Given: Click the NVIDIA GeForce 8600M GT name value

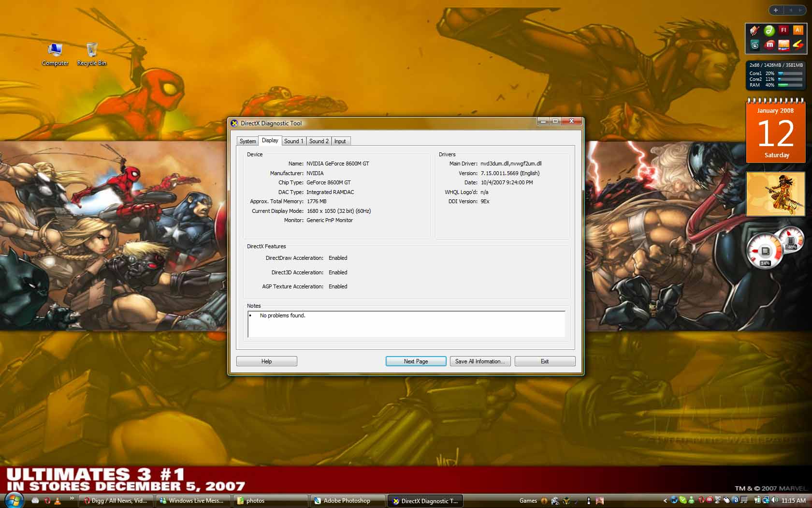Looking at the screenshot, I should click(x=337, y=164).
